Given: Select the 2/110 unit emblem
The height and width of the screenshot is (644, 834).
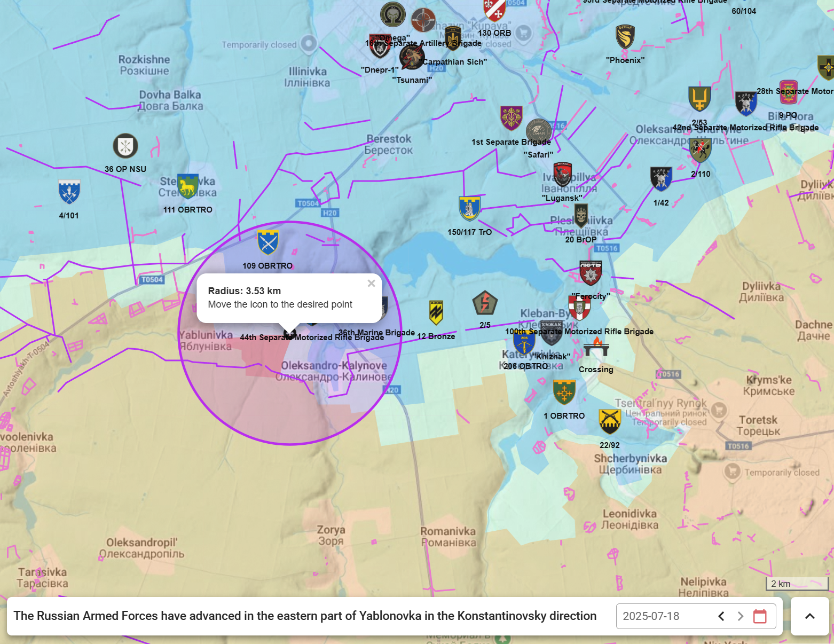Looking at the screenshot, I should pyautogui.click(x=701, y=150).
